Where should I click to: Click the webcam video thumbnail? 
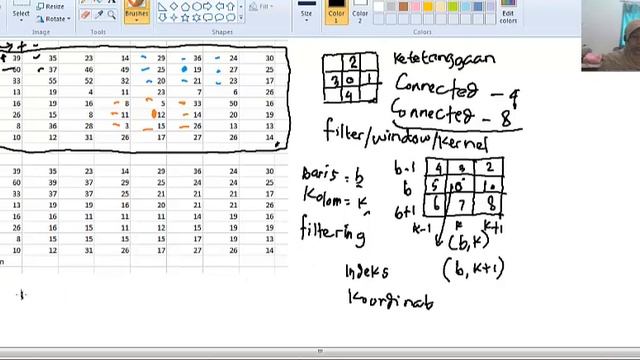click(611, 36)
